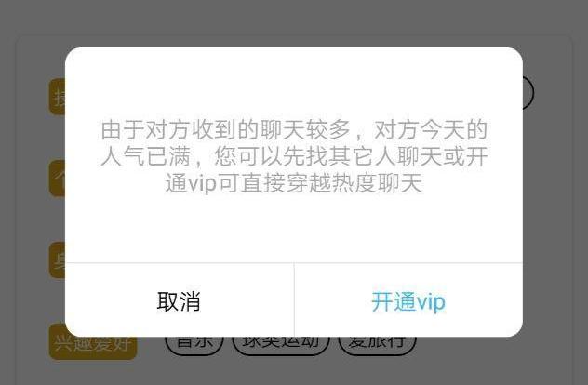Click the vertical divider between 取消 and 开通vip
This screenshot has width=588, height=385.
click(294, 299)
